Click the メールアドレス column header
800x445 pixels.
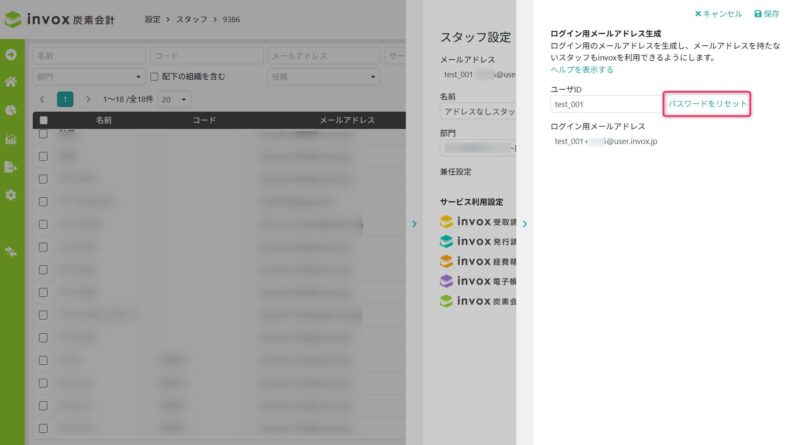(347, 120)
